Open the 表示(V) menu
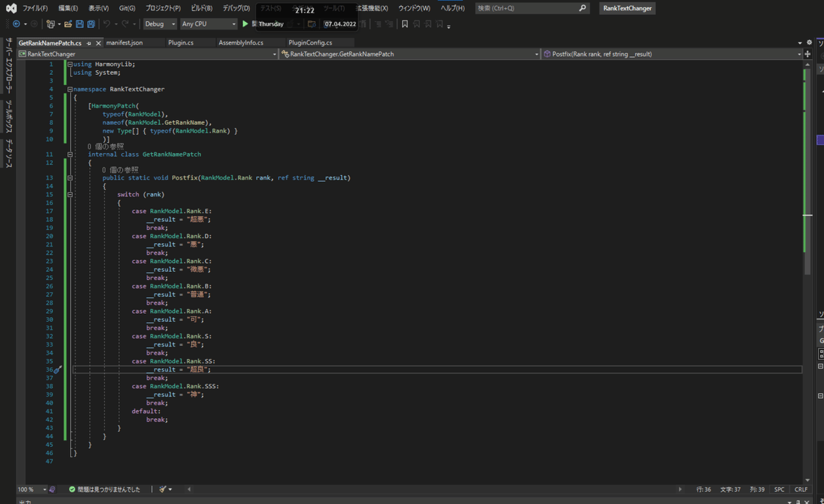Image resolution: width=824 pixels, height=504 pixels. click(99, 8)
